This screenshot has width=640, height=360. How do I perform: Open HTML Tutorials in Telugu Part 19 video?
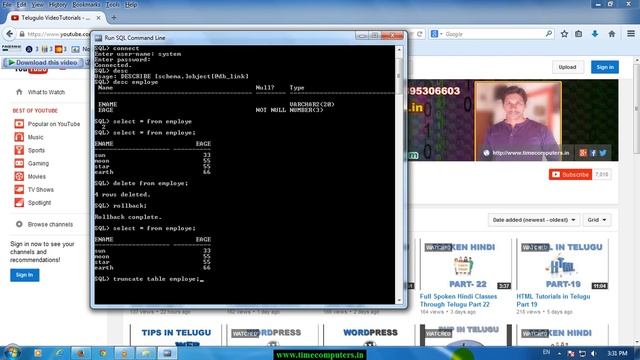pos(553,300)
